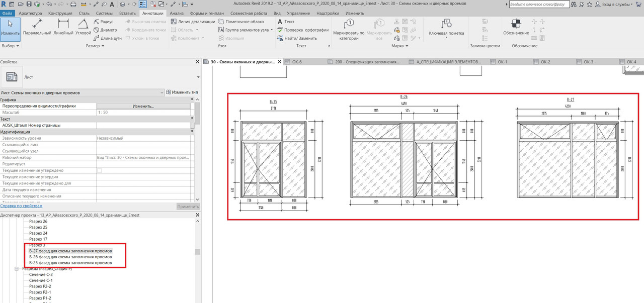
Task: Open default 3D view icon
Action: 123,4
